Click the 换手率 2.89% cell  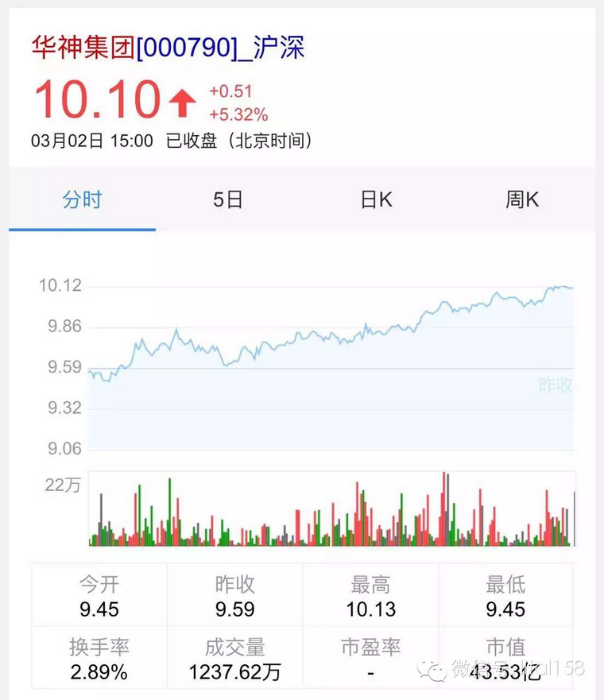point(99,659)
